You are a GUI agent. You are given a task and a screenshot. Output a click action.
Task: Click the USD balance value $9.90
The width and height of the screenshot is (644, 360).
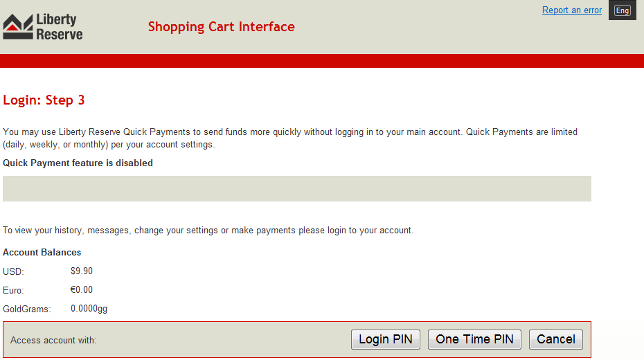click(x=82, y=271)
